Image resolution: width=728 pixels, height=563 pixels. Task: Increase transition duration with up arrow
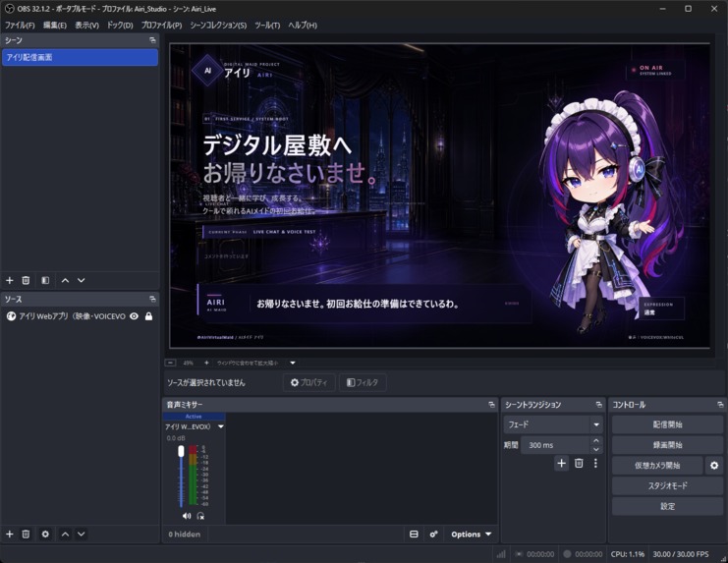596,440
